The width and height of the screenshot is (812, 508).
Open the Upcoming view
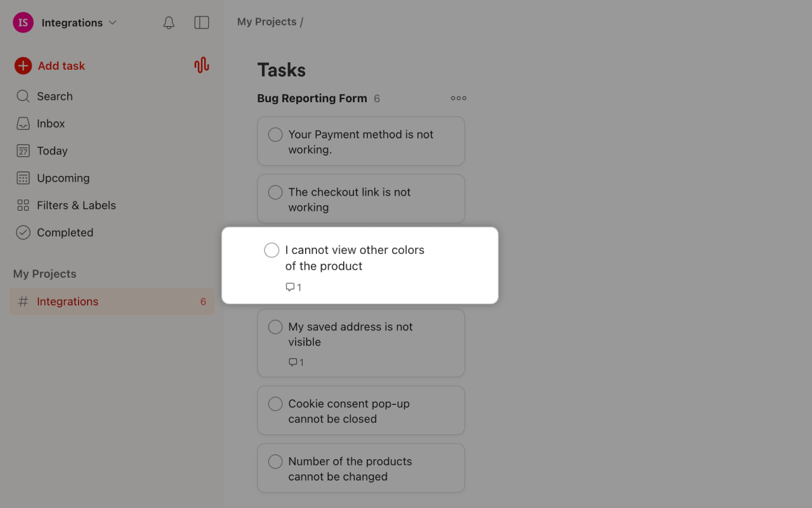tap(63, 178)
